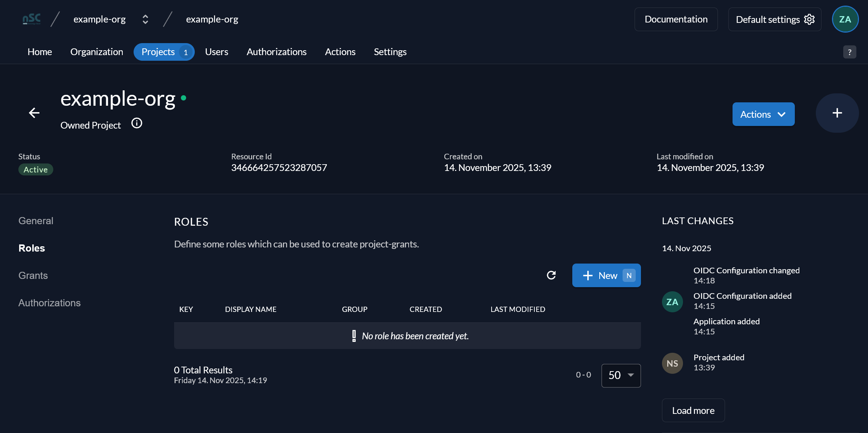Select Grants in the side menu
Image resolution: width=868 pixels, height=433 pixels.
click(x=33, y=276)
